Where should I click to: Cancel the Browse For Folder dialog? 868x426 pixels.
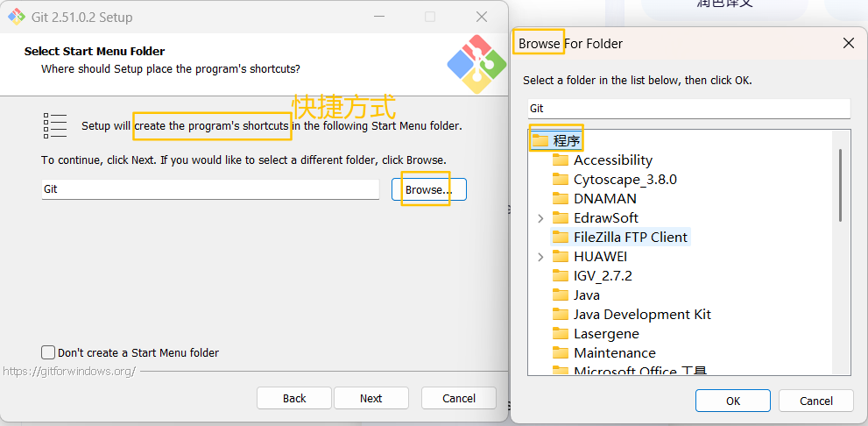(816, 401)
